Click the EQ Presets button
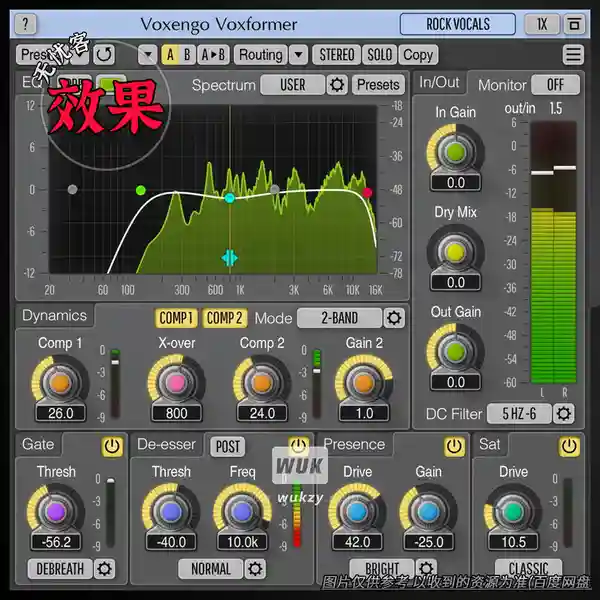Image resolution: width=600 pixels, height=600 pixels. tap(378, 85)
